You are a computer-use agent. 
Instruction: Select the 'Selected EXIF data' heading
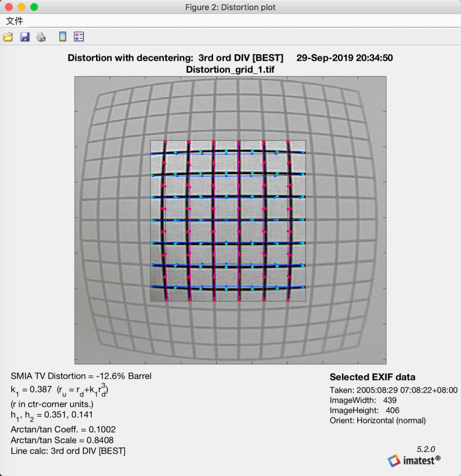click(372, 378)
